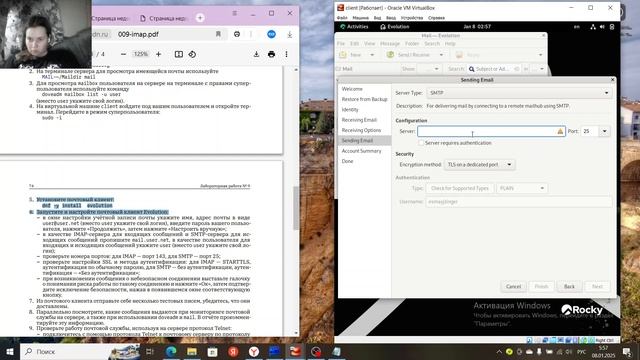The image size is (640, 360).
Task: Click Evolution Send / Receive toolbar icon
Action: [390, 55]
